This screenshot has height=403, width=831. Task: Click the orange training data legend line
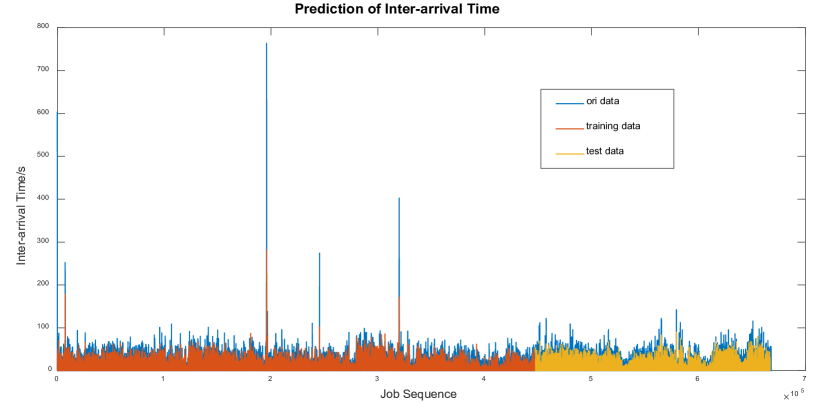click(x=569, y=128)
